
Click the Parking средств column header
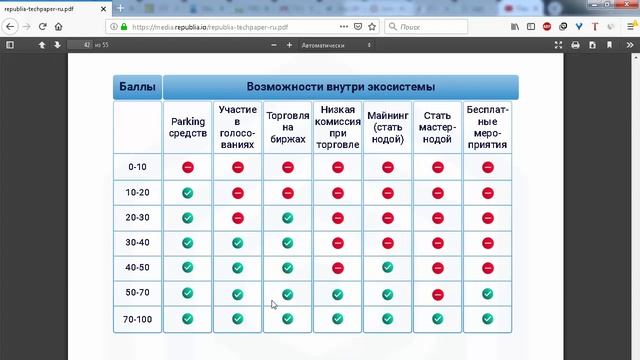coord(188,127)
